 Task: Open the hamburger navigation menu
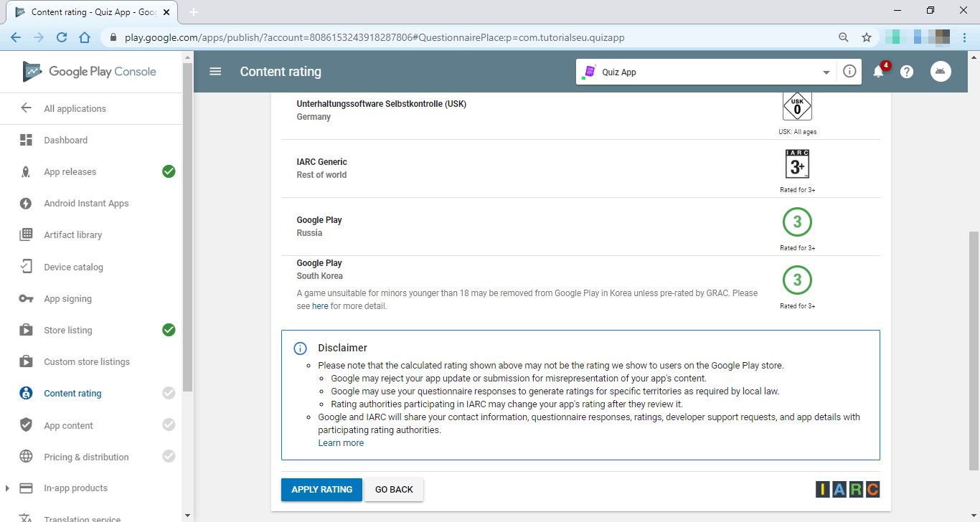pyautogui.click(x=215, y=72)
